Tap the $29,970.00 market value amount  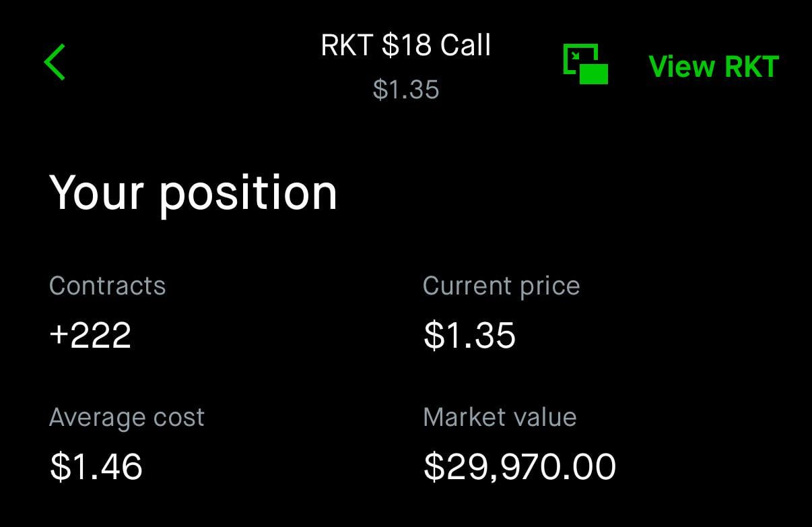click(x=520, y=467)
